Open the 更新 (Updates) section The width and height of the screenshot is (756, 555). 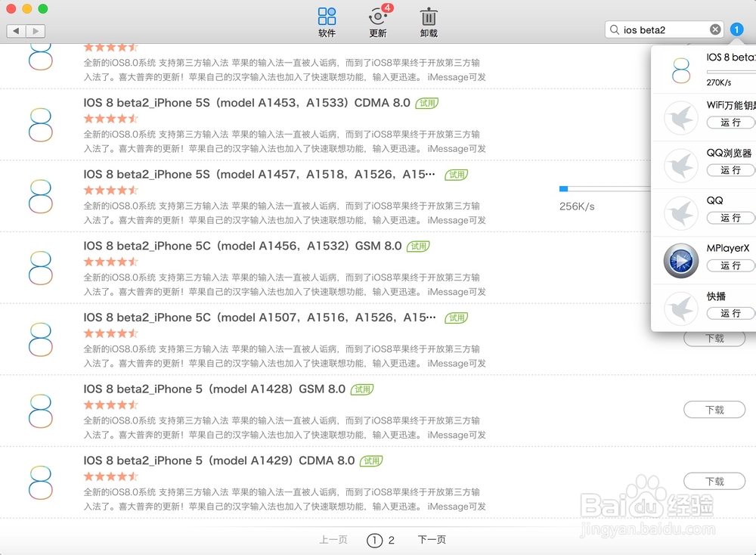(x=378, y=22)
